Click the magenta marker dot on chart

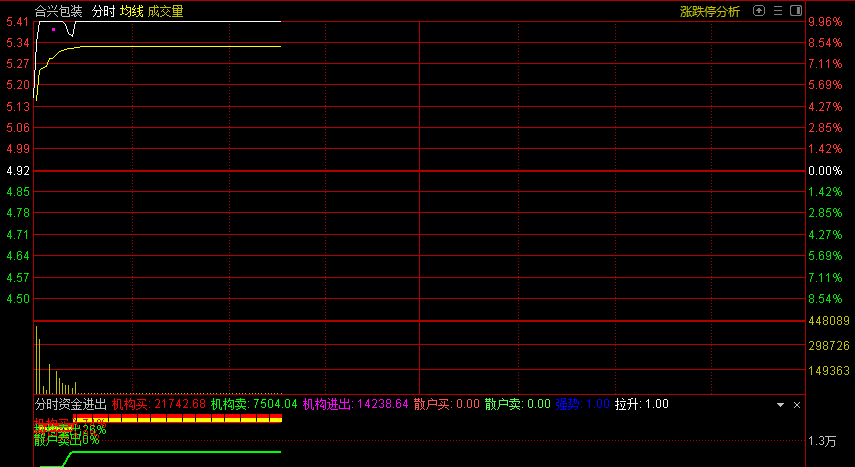pyautogui.click(x=53, y=29)
